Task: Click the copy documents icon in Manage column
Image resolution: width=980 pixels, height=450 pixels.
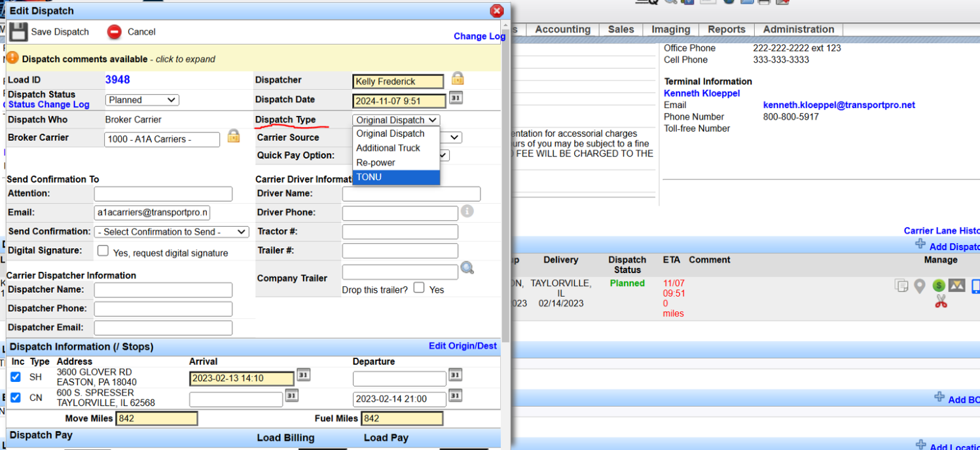Action: click(x=901, y=286)
